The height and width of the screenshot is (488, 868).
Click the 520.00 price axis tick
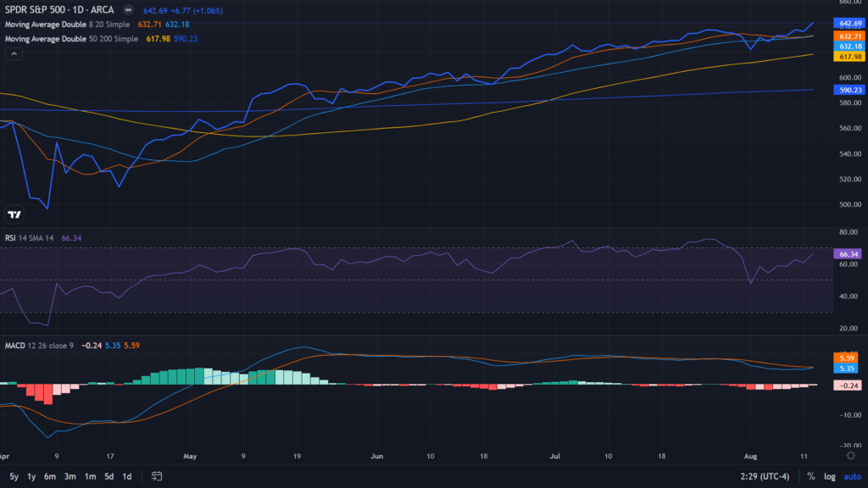[x=849, y=180]
